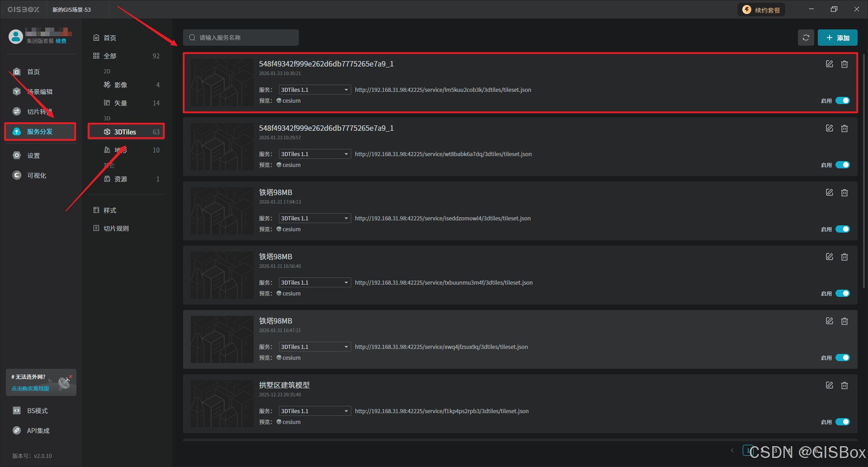Toggle off 铁塔98MB service from 16:56:40

pyautogui.click(x=842, y=293)
